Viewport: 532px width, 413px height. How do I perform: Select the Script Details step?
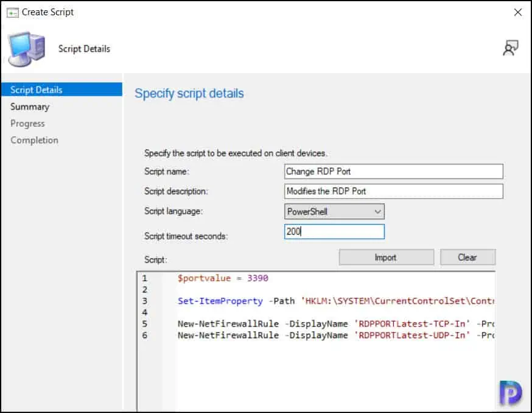pyautogui.click(x=61, y=90)
